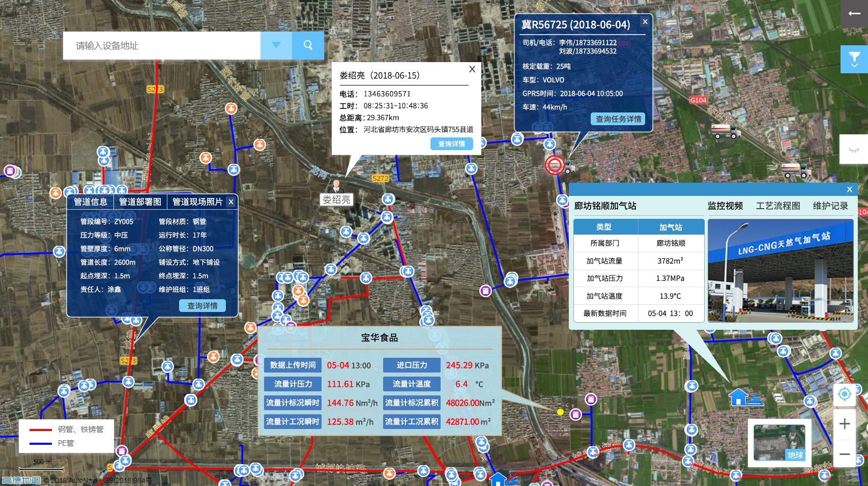Viewport: 868px width, 486px height.
Task: Zoom in with the plus button
Action: (x=845, y=423)
